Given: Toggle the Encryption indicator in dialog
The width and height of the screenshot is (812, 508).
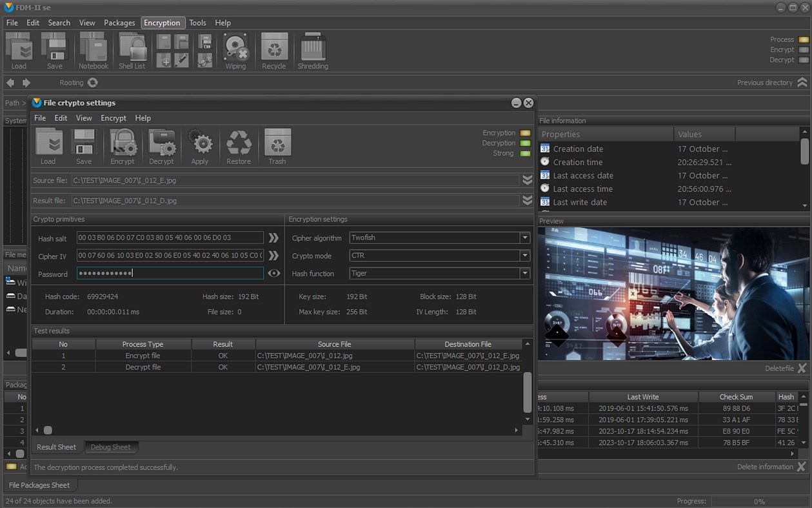Looking at the screenshot, I should tap(525, 133).
